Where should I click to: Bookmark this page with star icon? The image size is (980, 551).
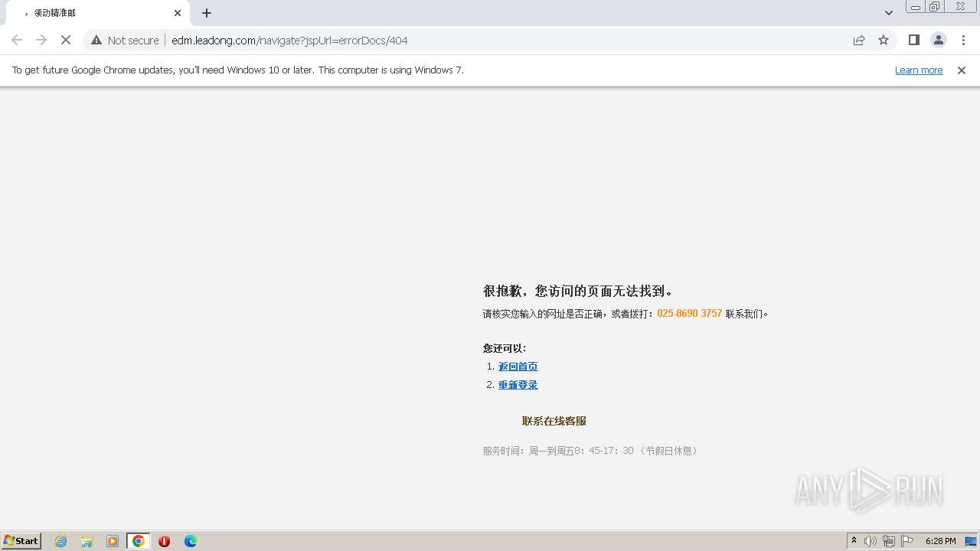pyautogui.click(x=884, y=40)
